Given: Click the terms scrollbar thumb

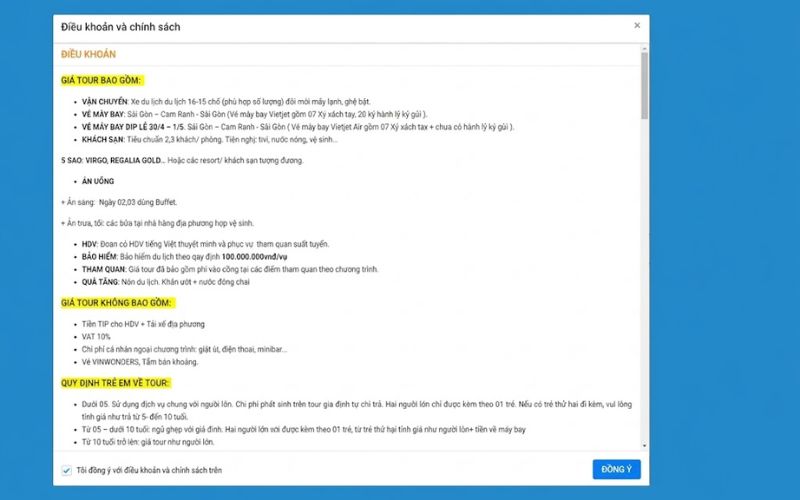Looking at the screenshot, I should pos(644,85).
